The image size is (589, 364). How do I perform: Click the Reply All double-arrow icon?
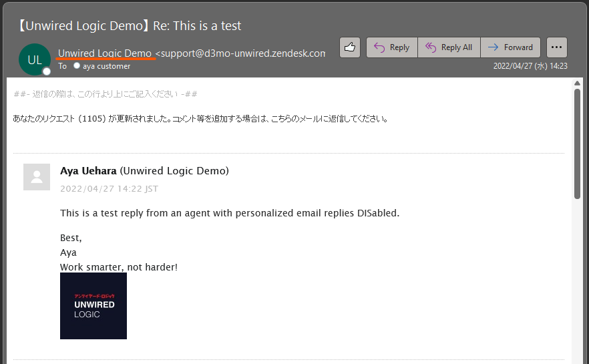[431, 47]
